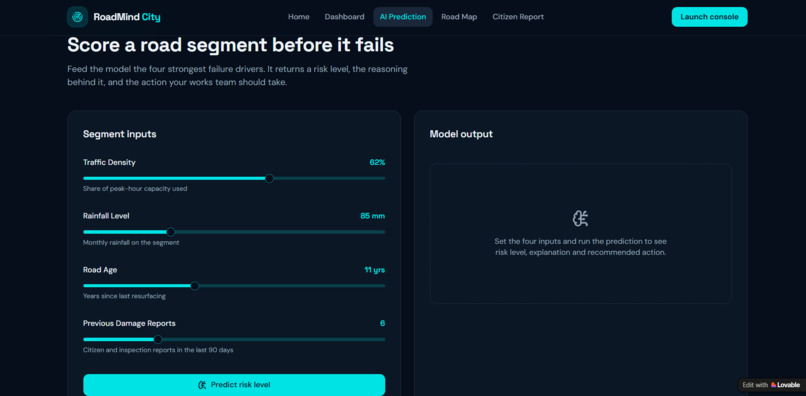Click the RoadMind City brand name
806x396 pixels.
(x=127, y=17)
